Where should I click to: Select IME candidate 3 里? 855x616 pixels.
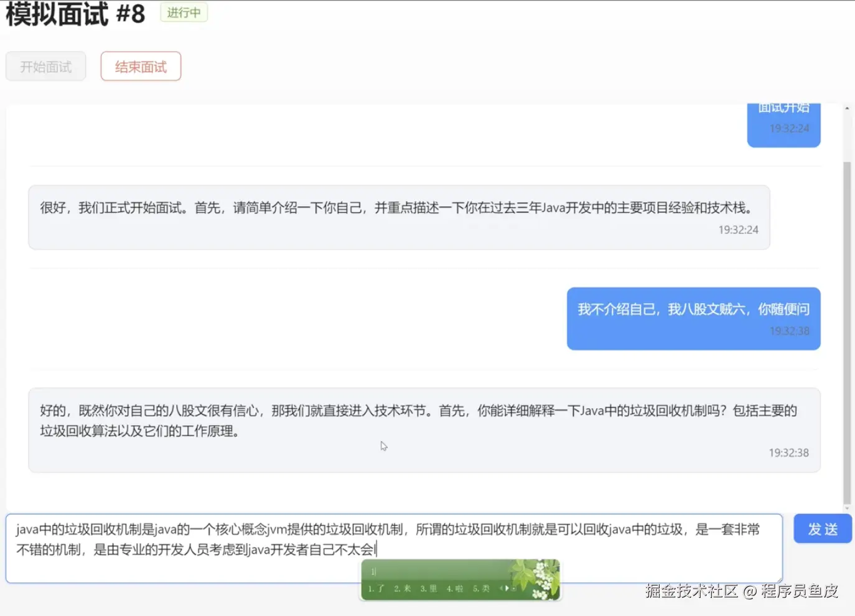429,588
